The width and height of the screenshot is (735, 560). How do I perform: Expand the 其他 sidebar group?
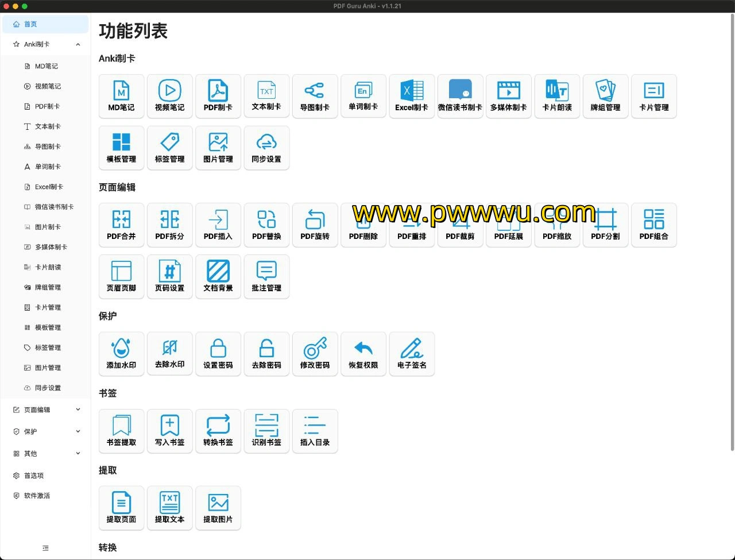[46, 453]
